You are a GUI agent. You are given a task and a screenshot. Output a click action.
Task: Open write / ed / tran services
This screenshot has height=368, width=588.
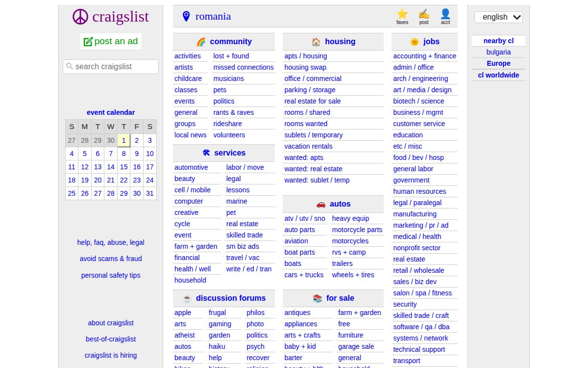[249, 269]
